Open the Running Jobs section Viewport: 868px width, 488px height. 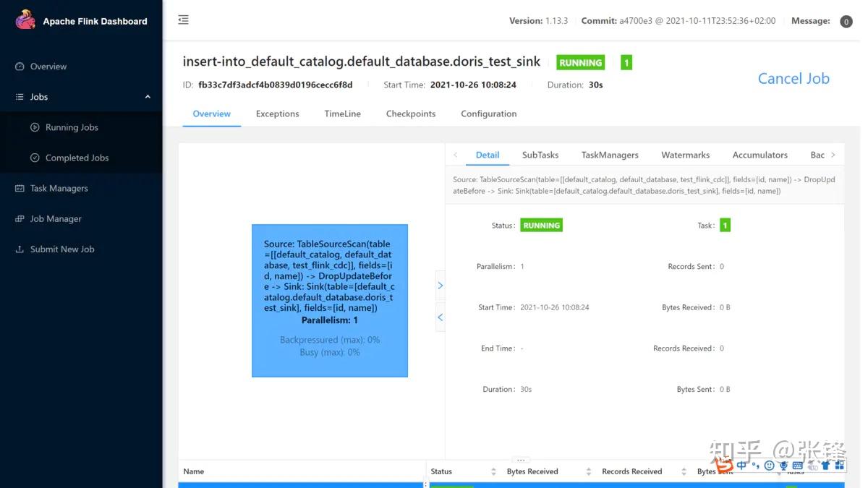(73, 127)
